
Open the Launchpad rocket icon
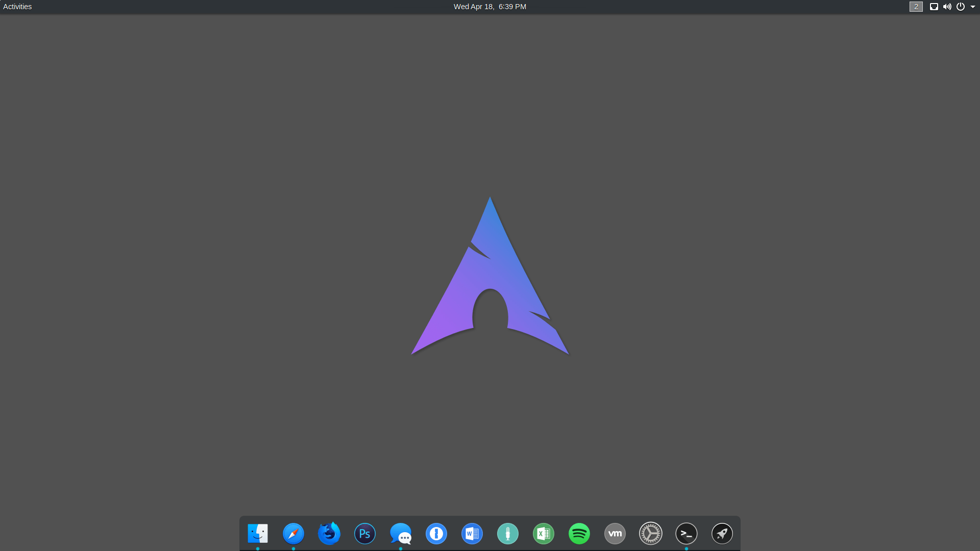click(722, 534)
